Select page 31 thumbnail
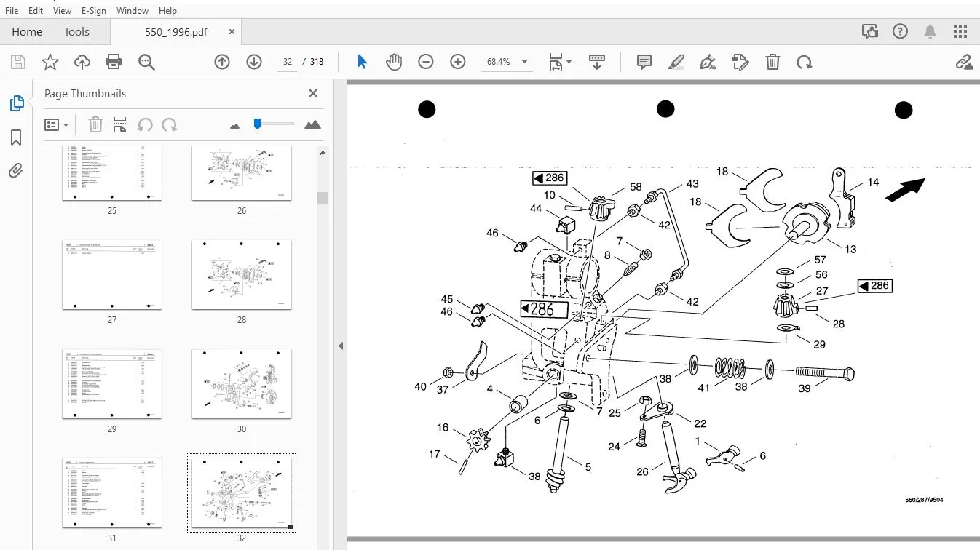Image resolution: width=980 pixels, height=550 pixels. pos(112,493)
